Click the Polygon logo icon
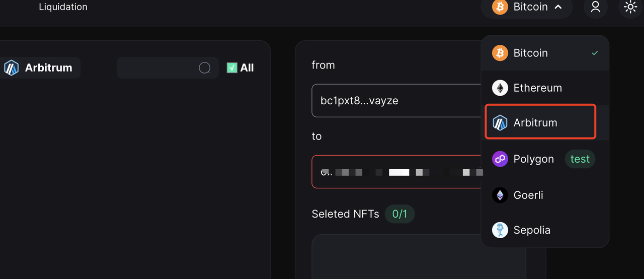The width and height of the screenshot is (644, 279). pyautogui.click(x=500, y=159)
